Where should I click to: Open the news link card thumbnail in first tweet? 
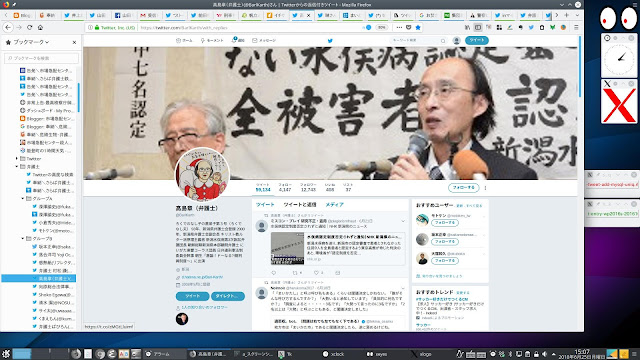tap(287, 248)
